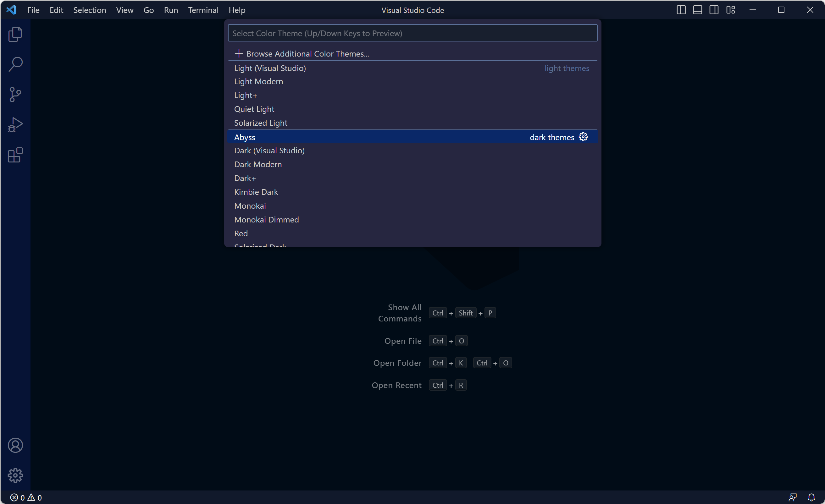This screenshot has height=504, width=825.
Task: Select Dark Modern theme
Action: (x=258, y=164)
